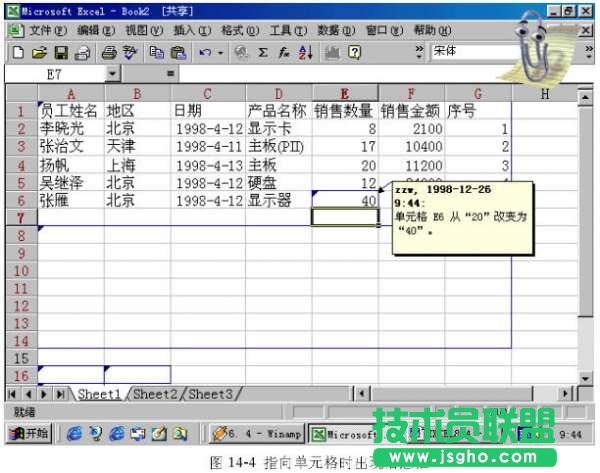Open the 插入 menu

[x=192, y=31]
